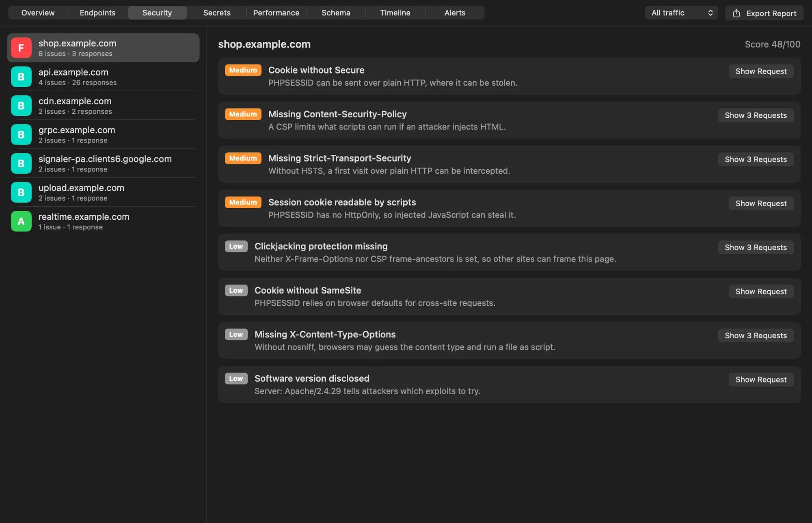
Task: Click the Medium badge on Session cookie readable
Action: pos(243,202)
